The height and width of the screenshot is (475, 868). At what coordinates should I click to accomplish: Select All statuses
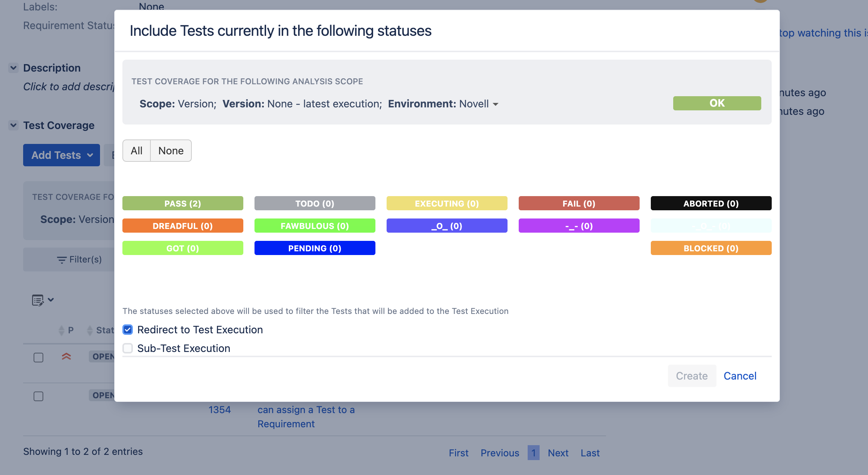[x=137, y=151]
